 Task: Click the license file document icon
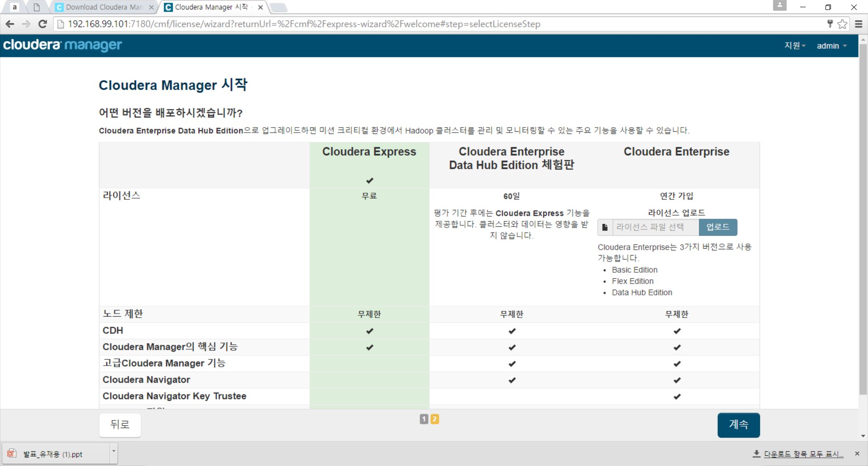605,227
